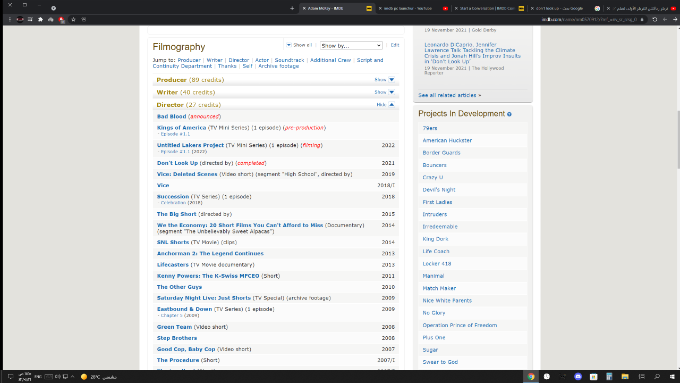Open 'Untitled Lakers Project' link
Screen dimensions: 680x383
point(190,145)
